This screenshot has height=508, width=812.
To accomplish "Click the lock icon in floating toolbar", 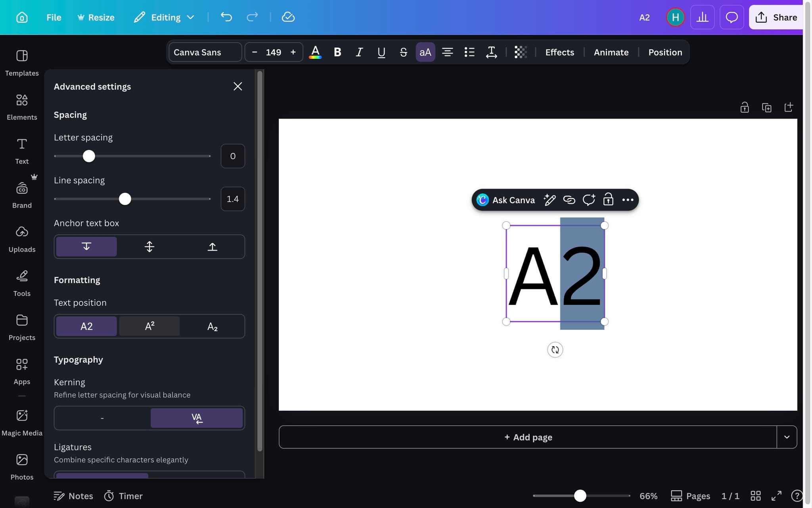I will [608, 200].
